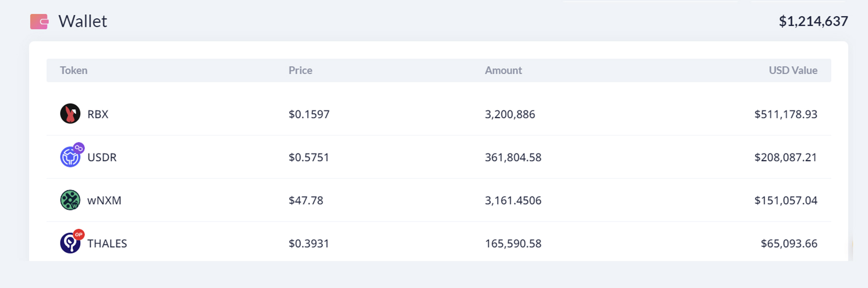Click the Polygon chain badge on USDR
Viewport: 868px width, 288px height.
pyautogui.click(x=79, y=148)
